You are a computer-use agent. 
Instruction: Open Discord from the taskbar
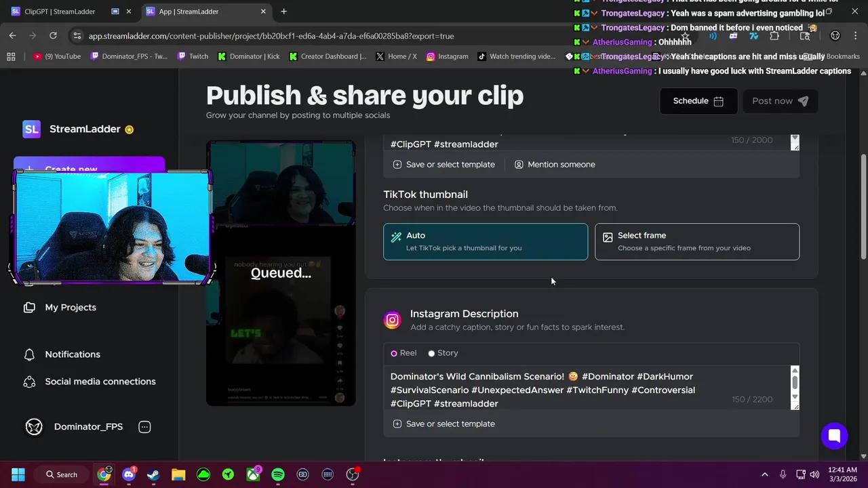129,474
